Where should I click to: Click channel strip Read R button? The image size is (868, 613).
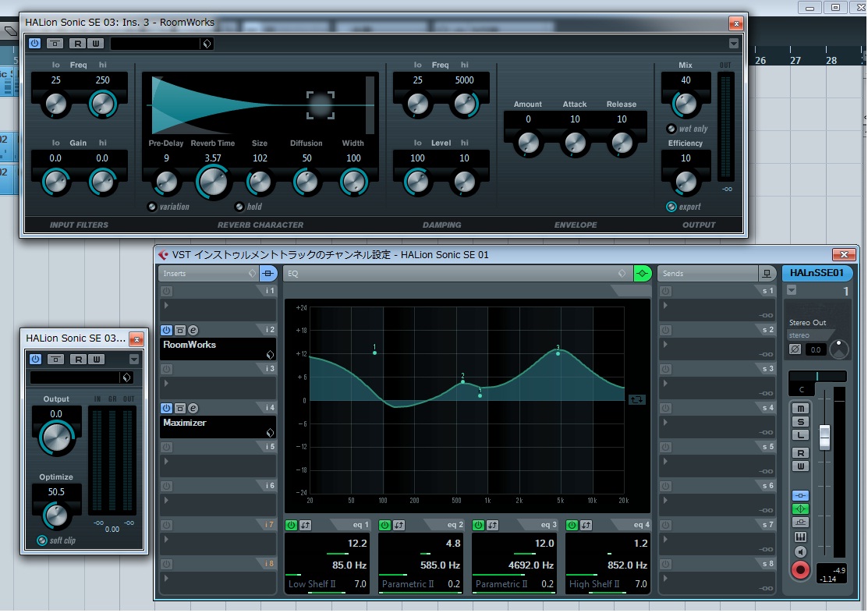pos(800,453)
